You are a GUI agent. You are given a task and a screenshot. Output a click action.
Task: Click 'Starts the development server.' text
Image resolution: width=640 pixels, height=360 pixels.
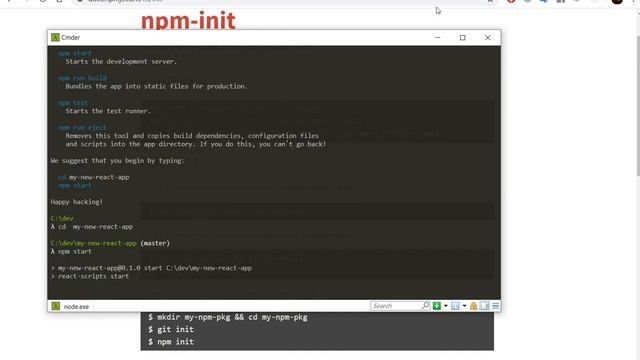coord(121,62)
